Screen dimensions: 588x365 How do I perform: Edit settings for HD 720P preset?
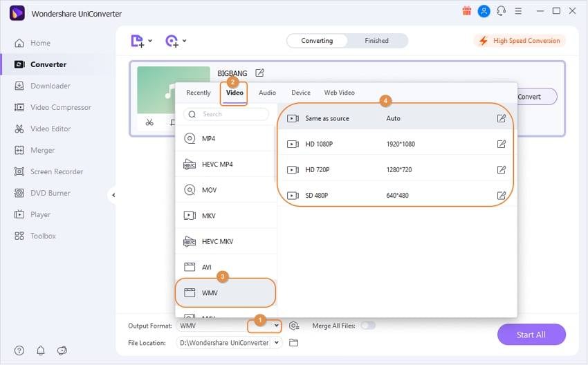[502, 170]
